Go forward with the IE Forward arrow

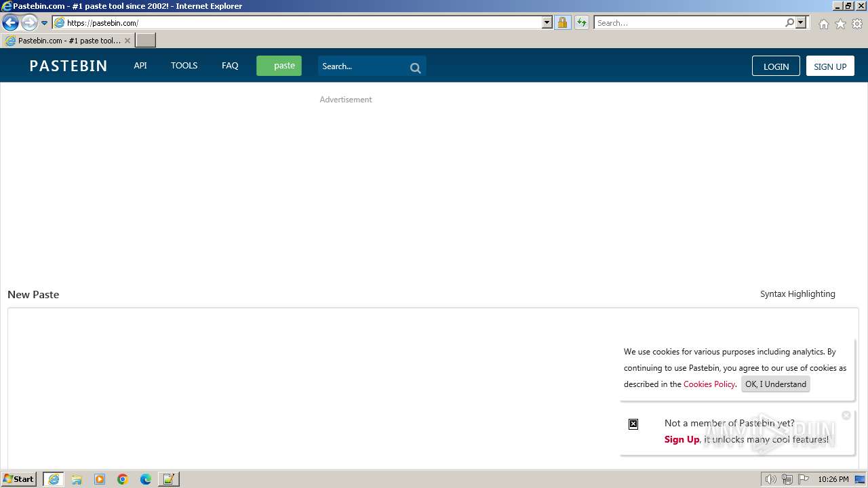29,22
